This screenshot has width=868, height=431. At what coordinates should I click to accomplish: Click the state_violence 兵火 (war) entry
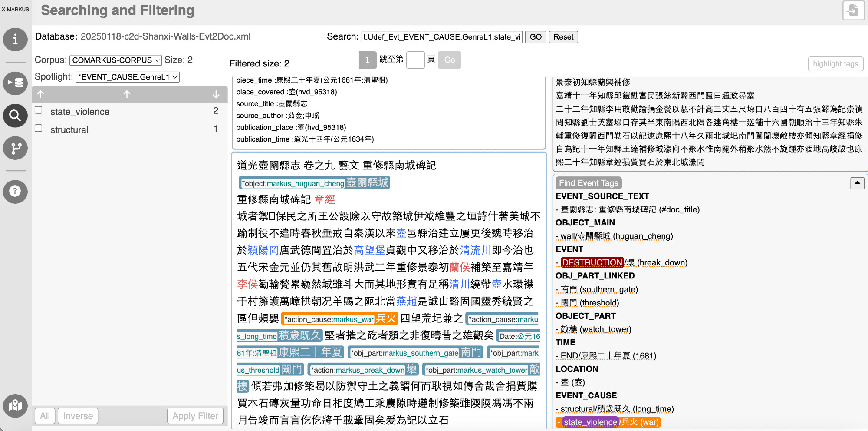tap(608, 422)
